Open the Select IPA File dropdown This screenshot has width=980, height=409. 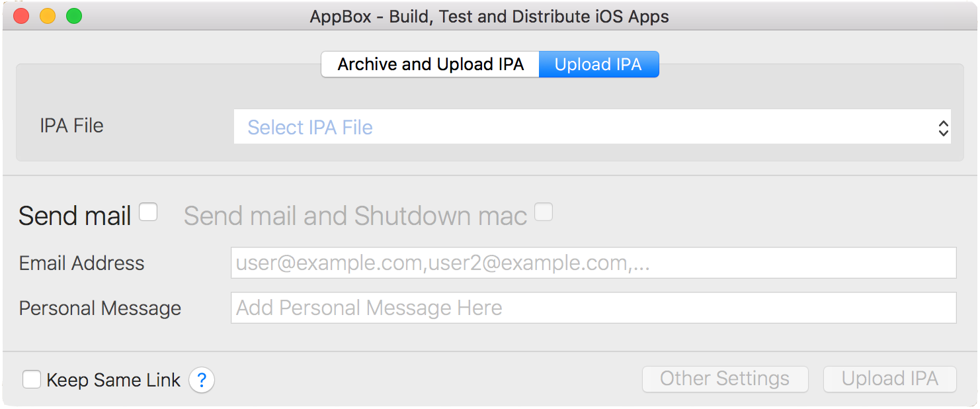click(592, 126)
